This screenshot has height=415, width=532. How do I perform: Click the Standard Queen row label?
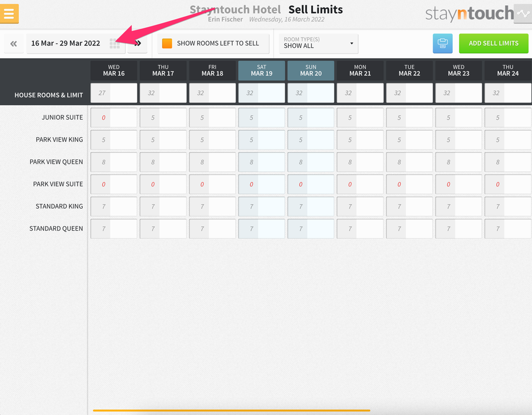pyautogui.click(x=56, y=228)
